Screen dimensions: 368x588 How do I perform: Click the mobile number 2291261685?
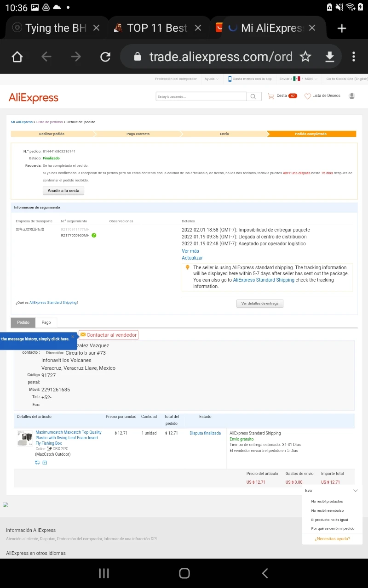click(x=56, y=390)
